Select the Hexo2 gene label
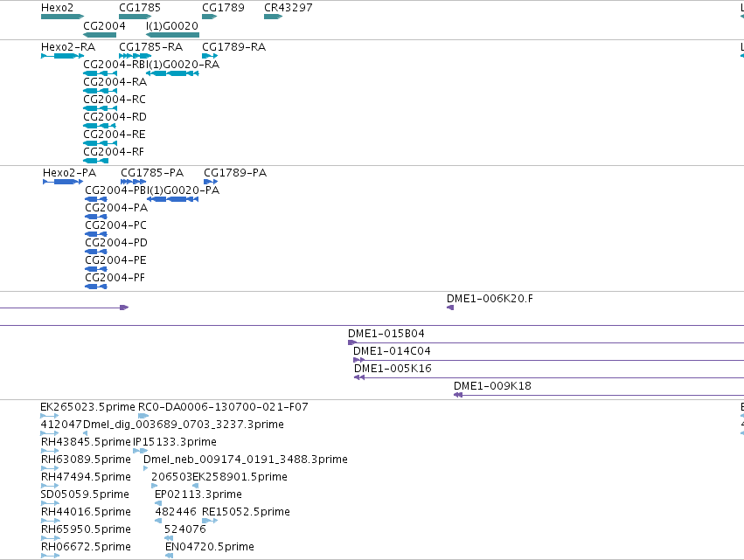Screen dimensions: 744x560 click(57, 8)
